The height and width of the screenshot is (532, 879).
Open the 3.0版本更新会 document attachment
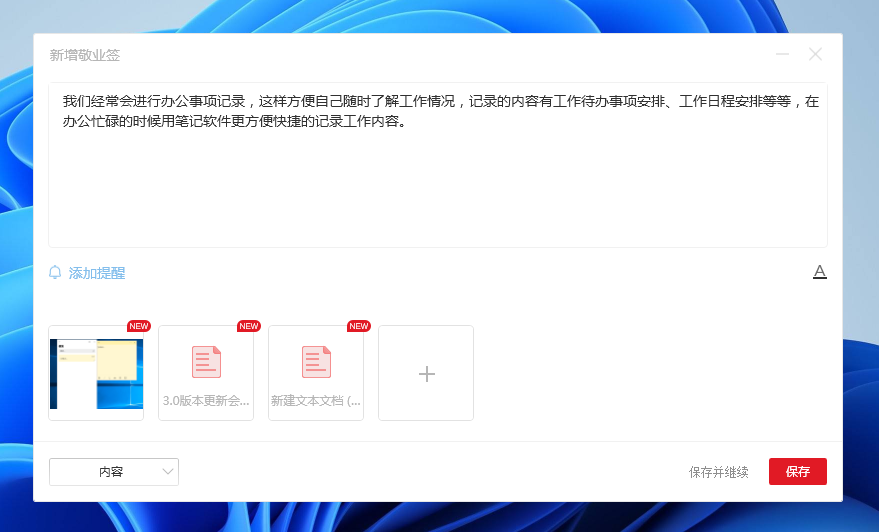[x=206, y=373]
